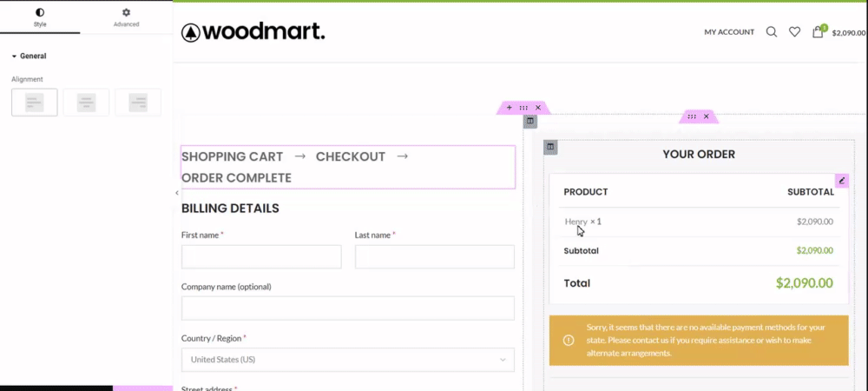This screenshot has height=391, width=868.
Task: Open the Country / Region dropdown
Action: click(347, 360)
